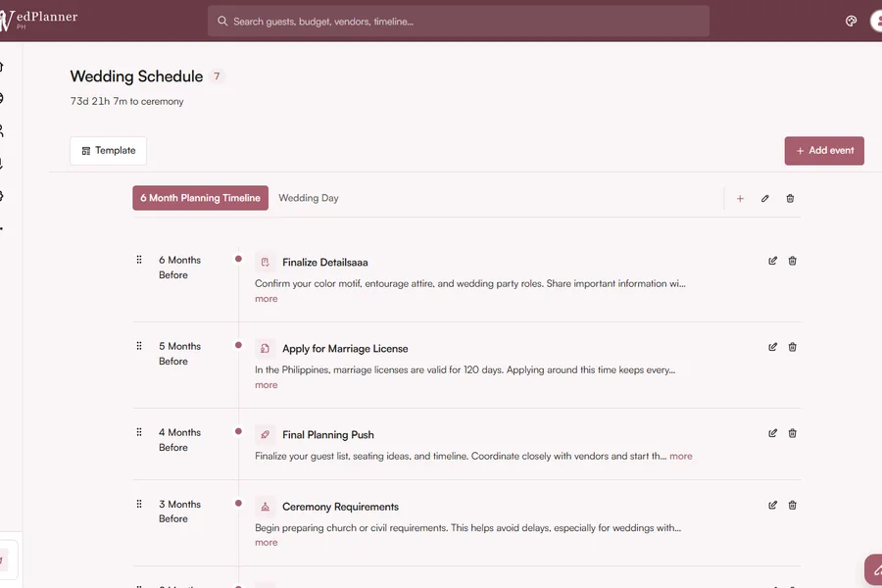The height and width of the screenshot is (588, 882).
Task: Switch to the Wedding Day tab
Action: [x=309, y=198]
